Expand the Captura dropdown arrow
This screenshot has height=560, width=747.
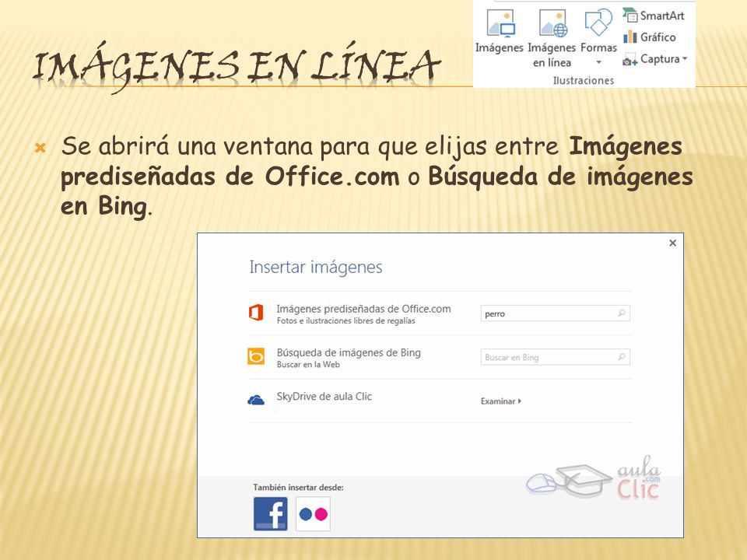[x=685, y=58]
